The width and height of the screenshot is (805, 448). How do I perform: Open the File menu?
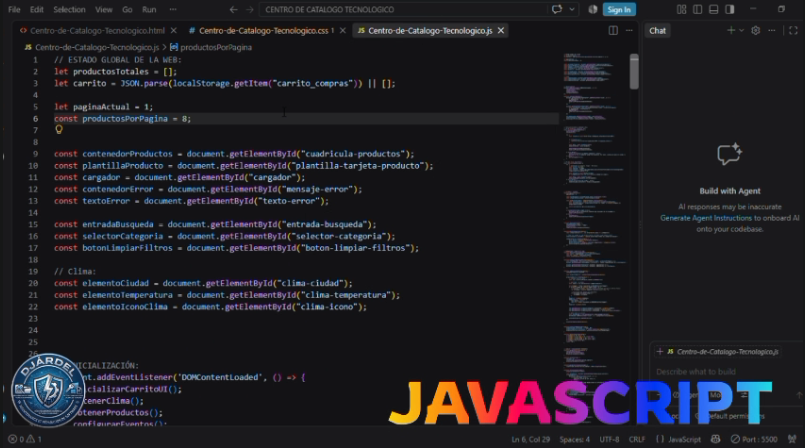pyautogui.click(x=14, y=9)
